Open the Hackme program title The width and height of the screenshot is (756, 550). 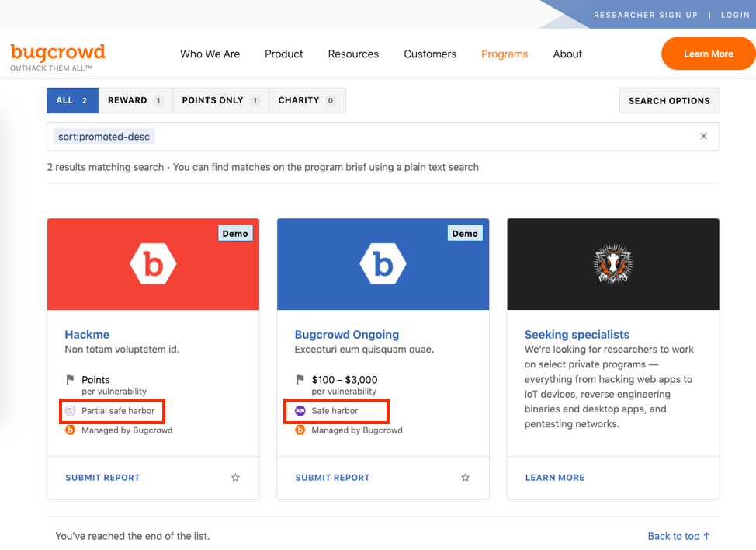tap(87, 334)
